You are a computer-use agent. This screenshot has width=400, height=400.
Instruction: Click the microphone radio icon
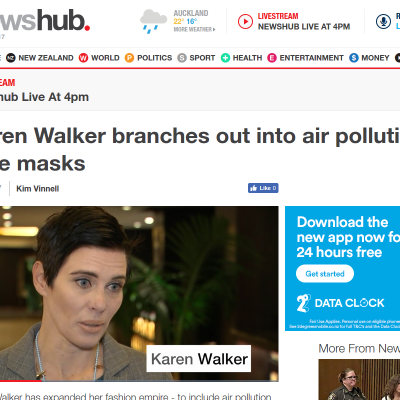click(x=383, y=21)
